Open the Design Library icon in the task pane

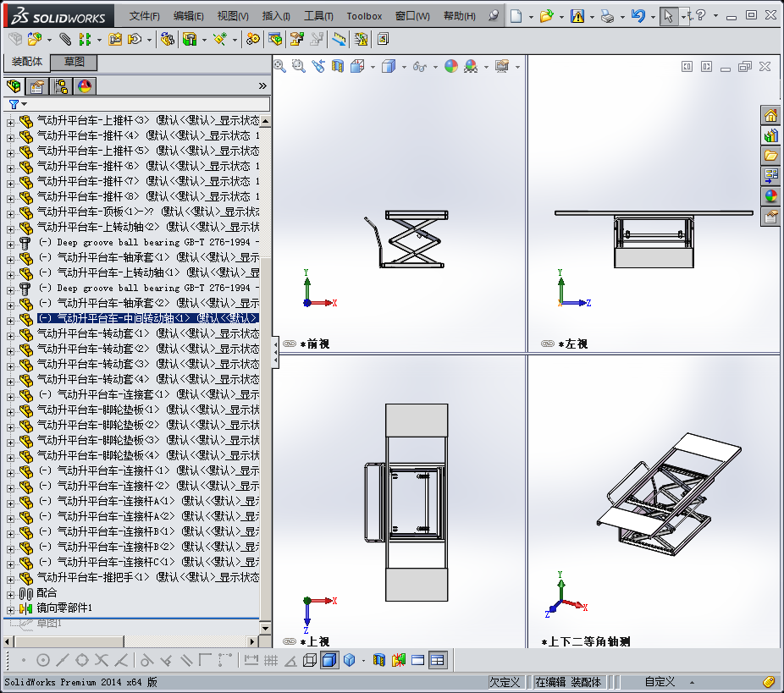771,135
